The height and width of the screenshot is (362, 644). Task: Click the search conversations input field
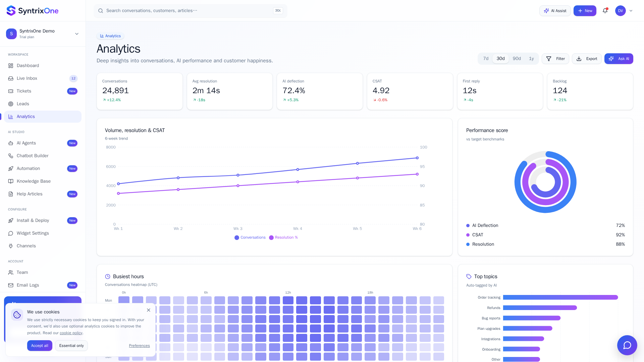pyautogui.click(x=191, y=11)
